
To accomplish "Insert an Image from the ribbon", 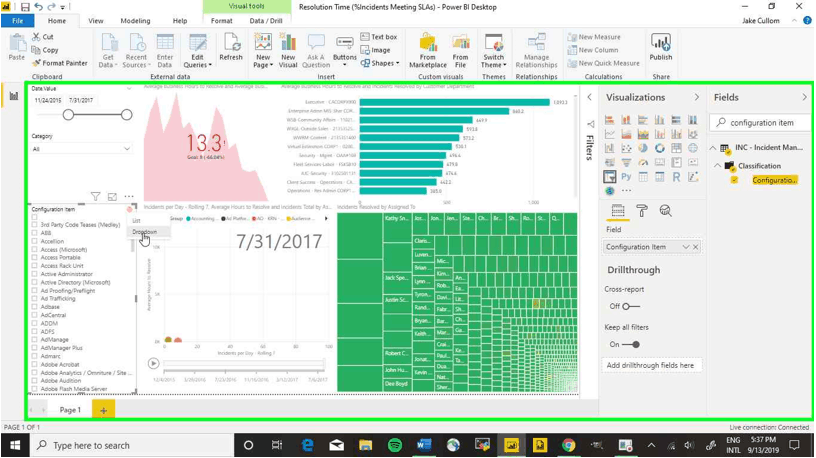I will coord(375,50).
